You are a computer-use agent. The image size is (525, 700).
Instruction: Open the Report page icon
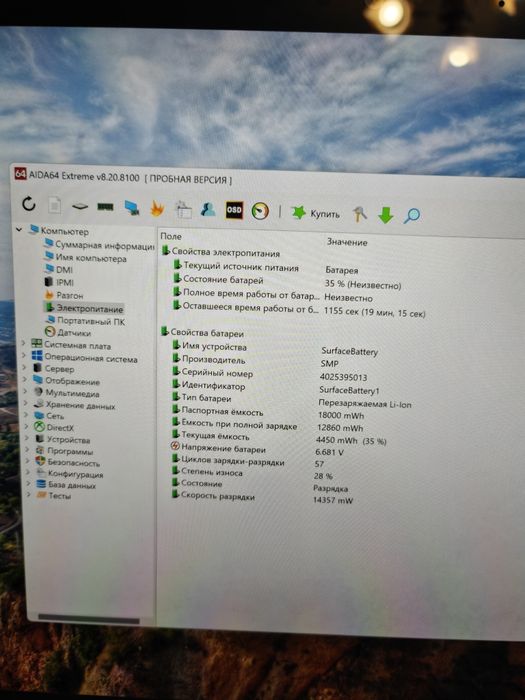(54, 205)
